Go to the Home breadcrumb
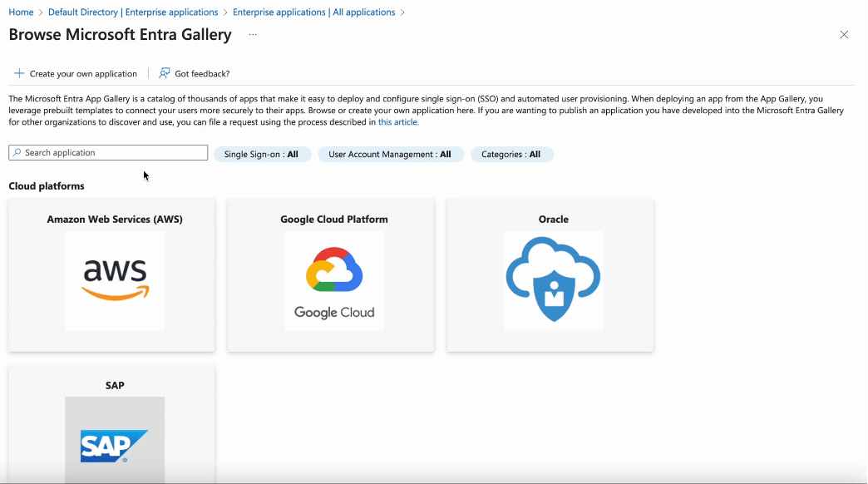This screenshot has width=868, height=484. pyautogui.click(x=21, y=12)
